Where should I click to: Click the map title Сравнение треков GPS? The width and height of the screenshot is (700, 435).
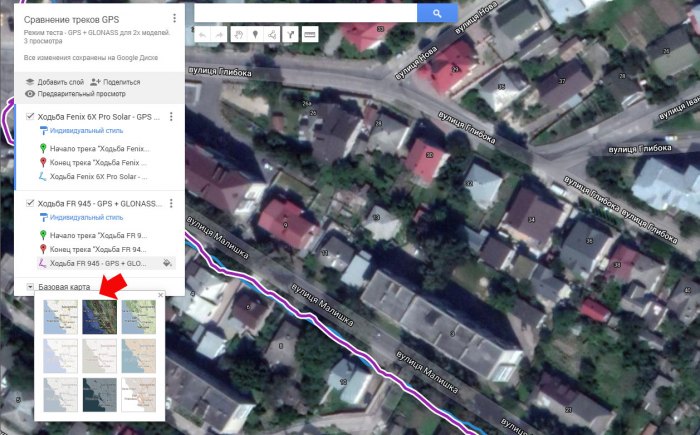click(x=71, y=20)
